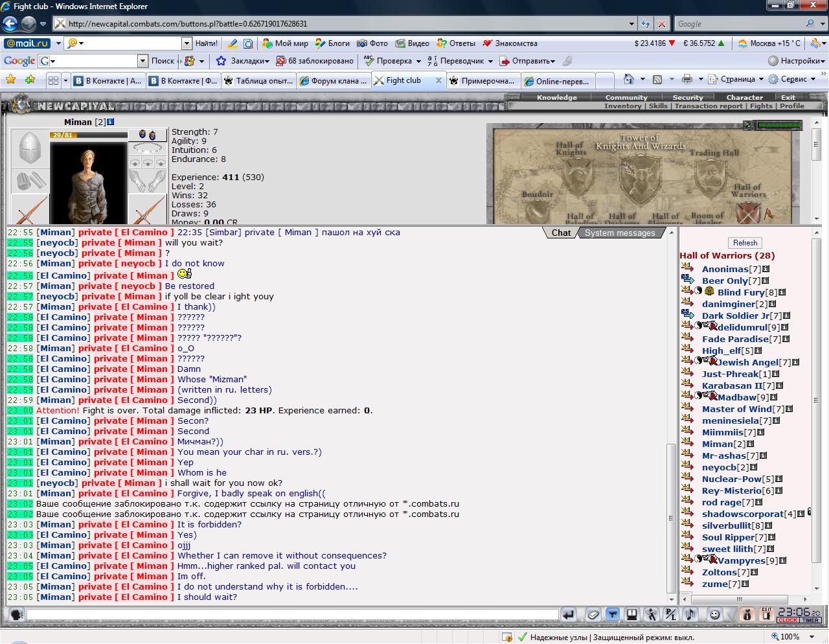Image resolution: width=829 pixels, height=644 pixels.
Task: Open Blind Fury player link
Action: pos(741,292)
